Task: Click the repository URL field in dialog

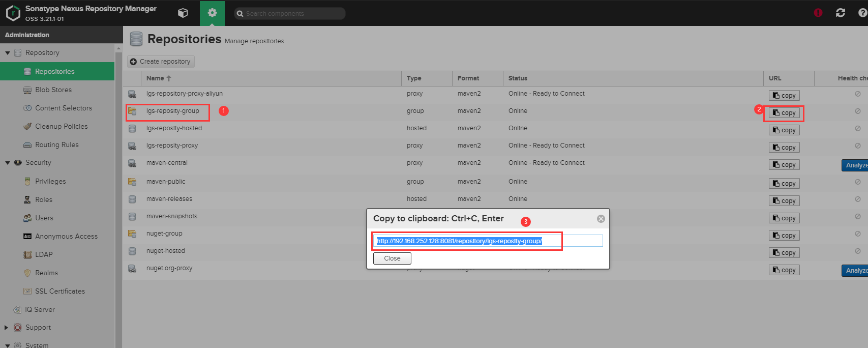Action: [488, 241]
